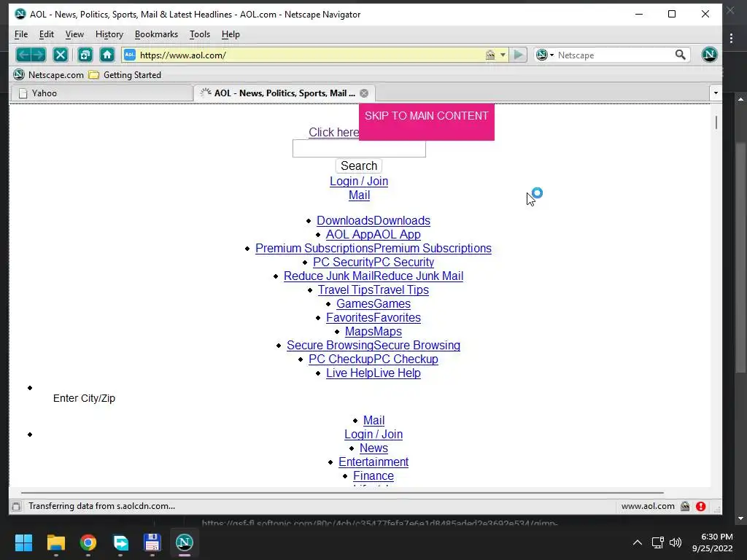The image size is (747, 560).
Task: Open the View menu
Action: point(74,34)
